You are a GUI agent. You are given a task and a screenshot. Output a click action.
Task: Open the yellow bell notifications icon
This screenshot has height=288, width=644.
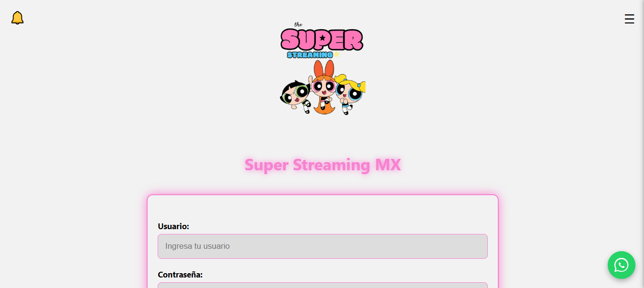tap(17, 18)
